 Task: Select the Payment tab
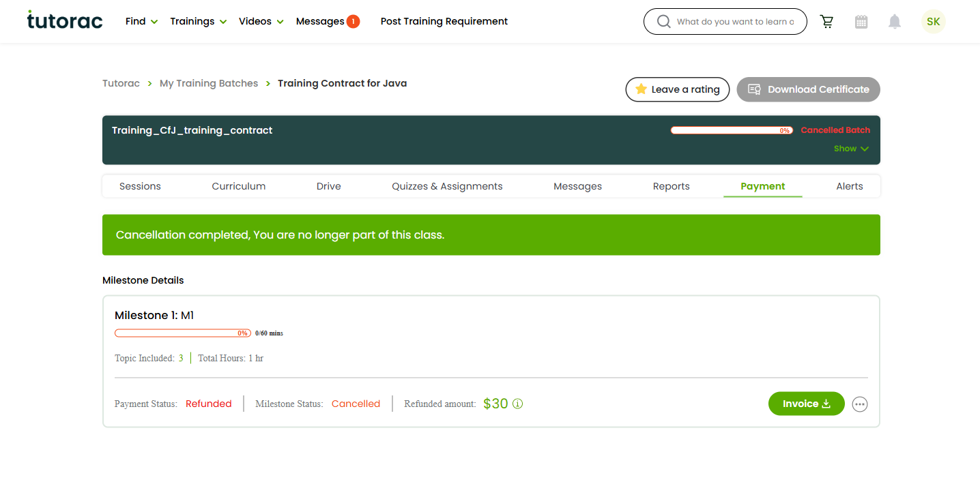(763, 186)
